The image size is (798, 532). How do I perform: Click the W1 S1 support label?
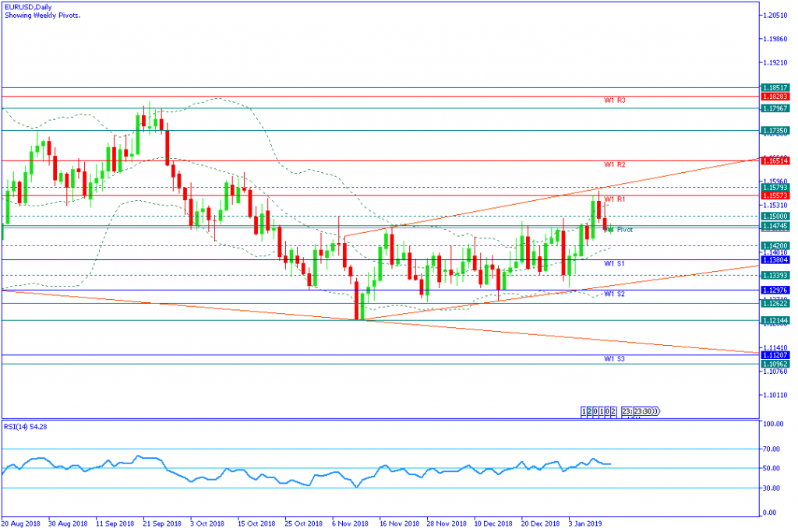[614, 264]
